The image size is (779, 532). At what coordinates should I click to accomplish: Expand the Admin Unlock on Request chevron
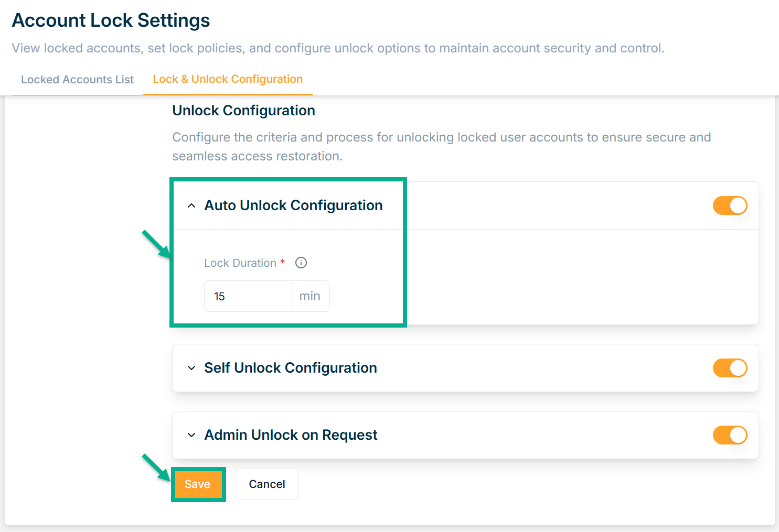[191, 435]
